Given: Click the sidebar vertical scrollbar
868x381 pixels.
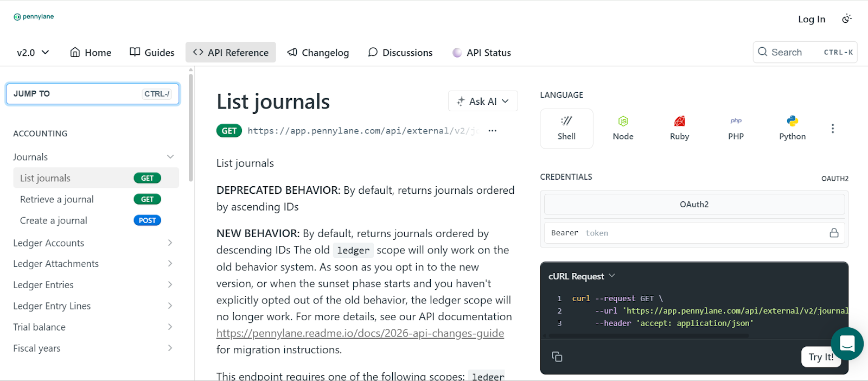Looking at the screenshot, I should tap(190, 128).
